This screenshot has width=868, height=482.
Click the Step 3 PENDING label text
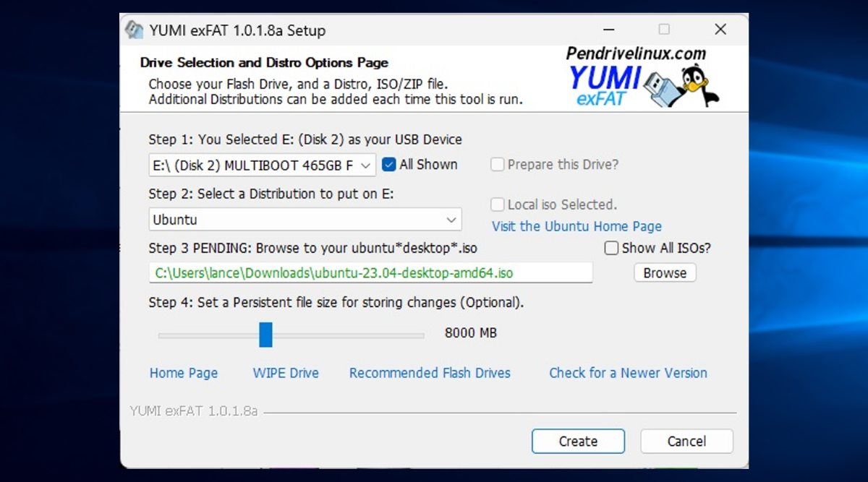click(x=313, y=248)
